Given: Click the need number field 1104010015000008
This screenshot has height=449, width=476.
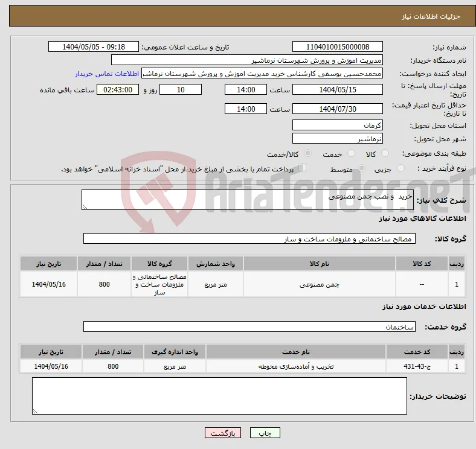Looking at the screenshot, I should (337, 47).
